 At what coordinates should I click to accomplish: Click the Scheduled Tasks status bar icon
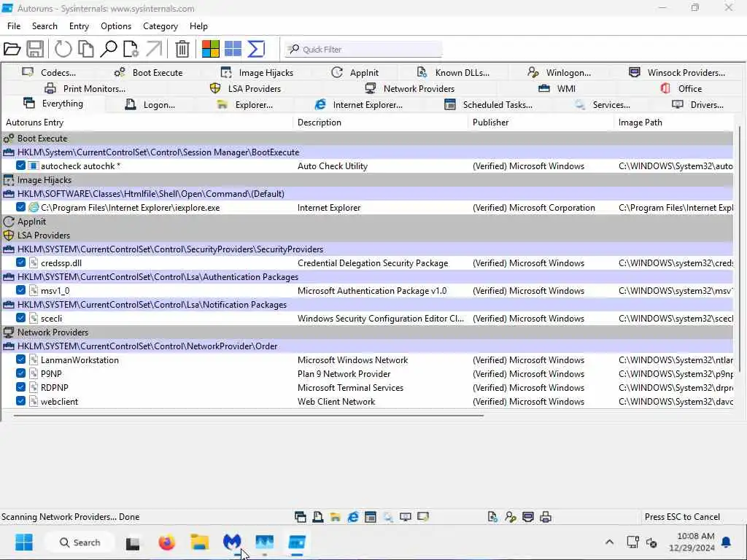tap(370, 517)
